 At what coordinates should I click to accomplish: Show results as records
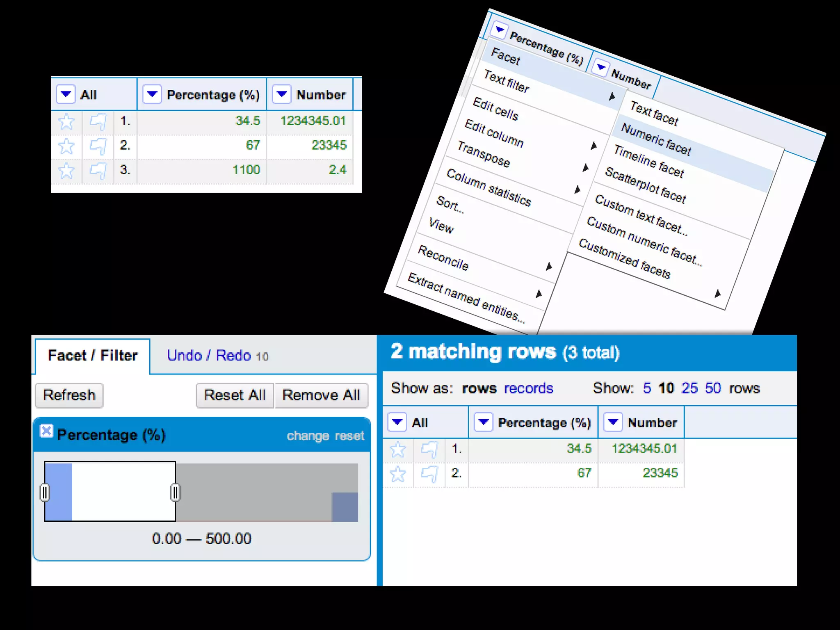point(528,388)
